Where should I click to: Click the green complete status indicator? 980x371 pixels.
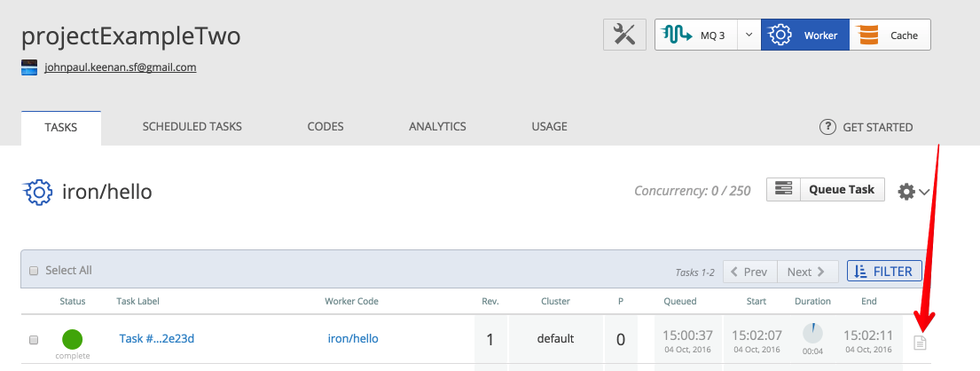[x=73, y=340]
